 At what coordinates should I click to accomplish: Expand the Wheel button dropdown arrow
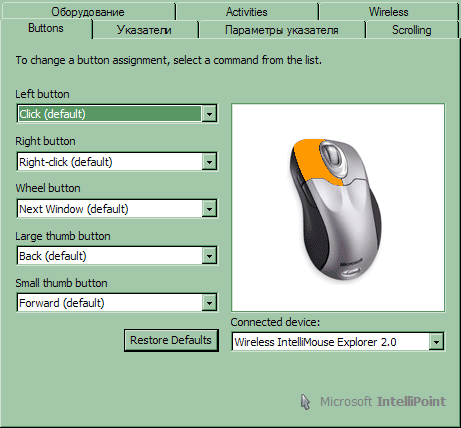(209, 209)
